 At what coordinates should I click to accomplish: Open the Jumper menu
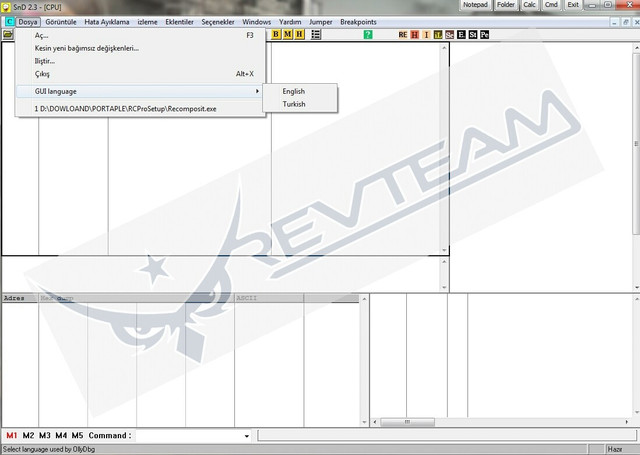[321, 22]
